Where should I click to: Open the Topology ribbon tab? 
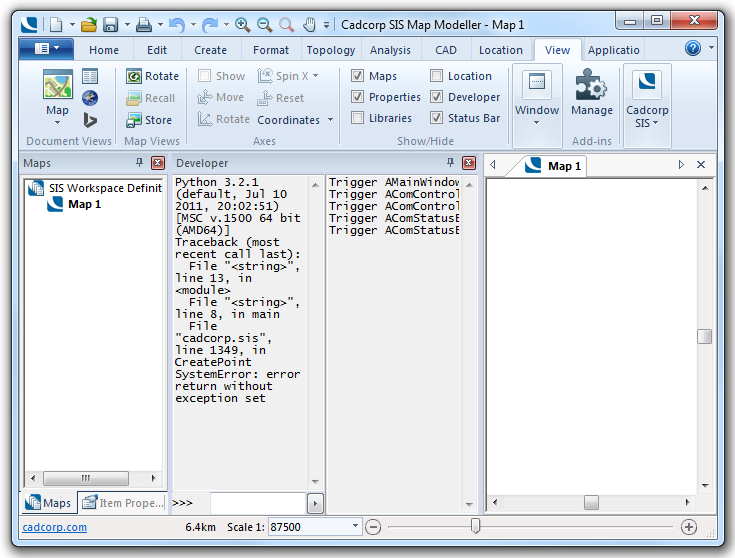[x=331, y=50]
